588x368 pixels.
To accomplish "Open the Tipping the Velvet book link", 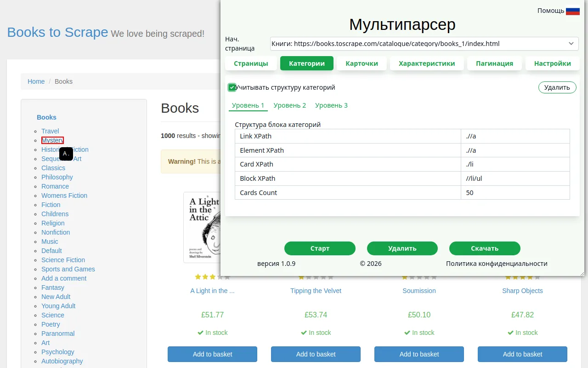I will click(x=316, y=291).
